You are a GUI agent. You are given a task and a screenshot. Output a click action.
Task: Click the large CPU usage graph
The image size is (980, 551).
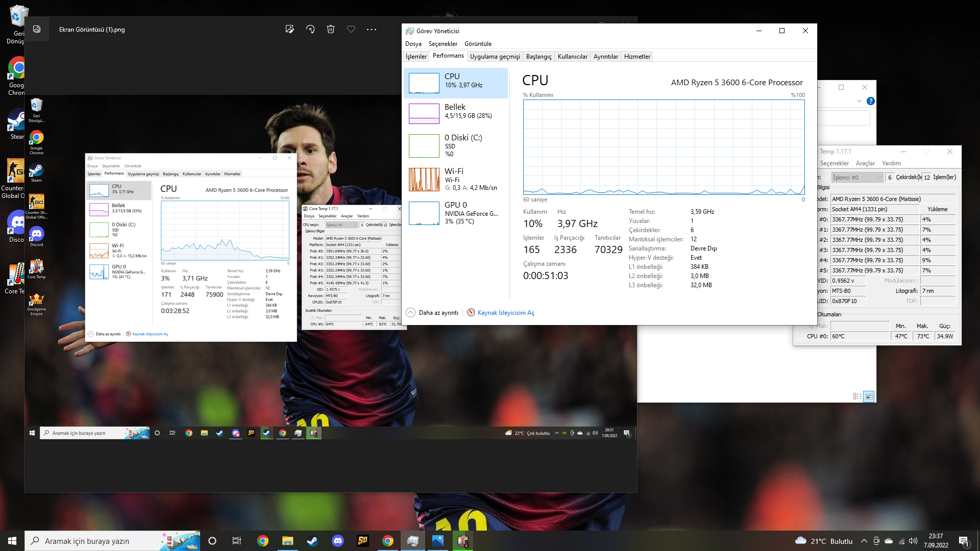coord(664,147)
